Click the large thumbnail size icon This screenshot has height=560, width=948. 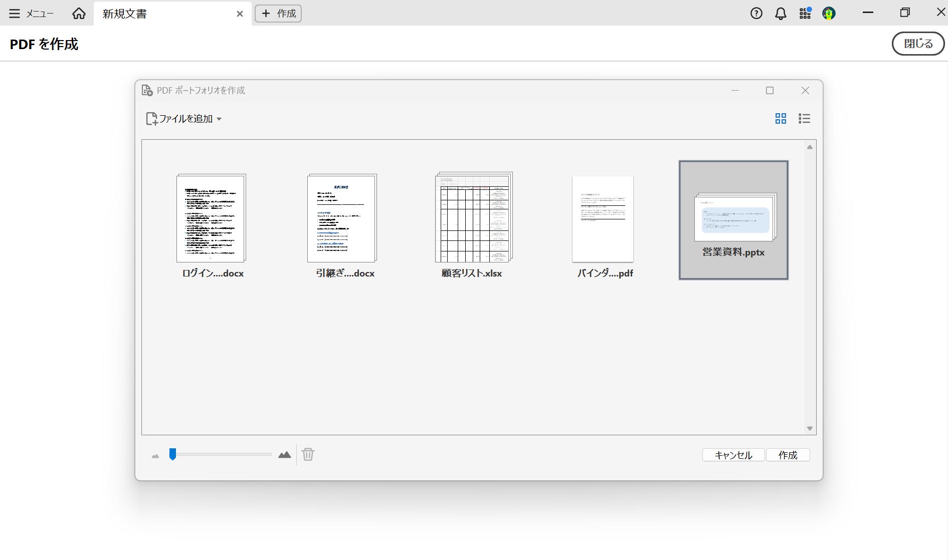(284, 454)
